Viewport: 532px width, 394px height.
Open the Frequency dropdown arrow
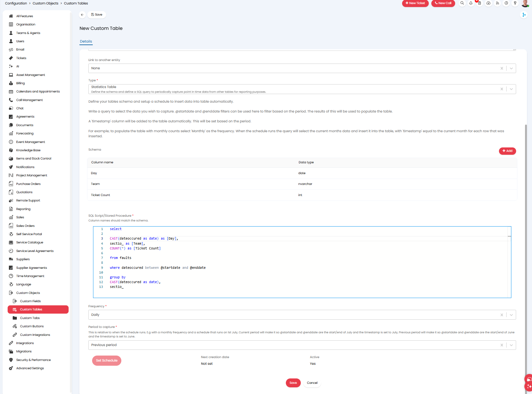511,315
